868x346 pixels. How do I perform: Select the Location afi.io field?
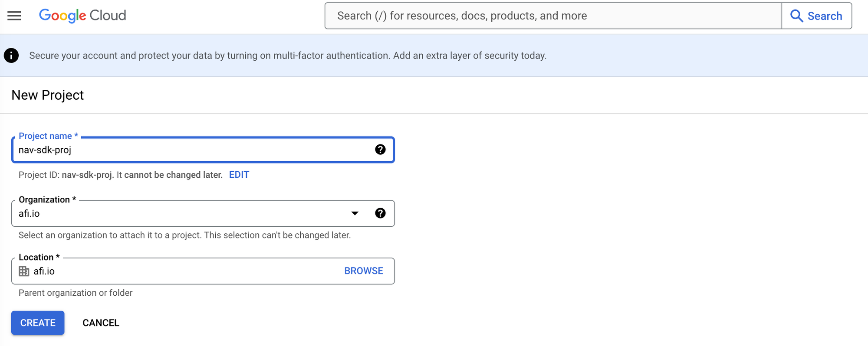(174, 271)
